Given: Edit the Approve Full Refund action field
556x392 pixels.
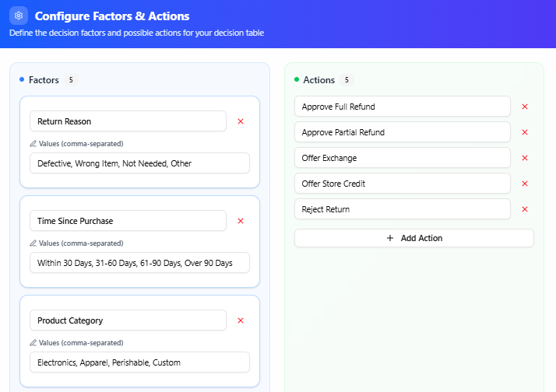Looking at the screenshot, I should point(402,107).
